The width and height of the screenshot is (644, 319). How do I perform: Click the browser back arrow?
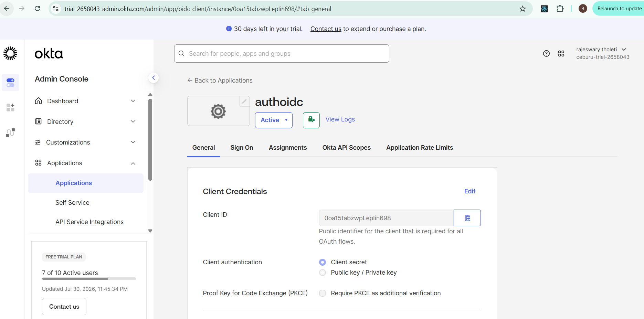tap(7, 9)
